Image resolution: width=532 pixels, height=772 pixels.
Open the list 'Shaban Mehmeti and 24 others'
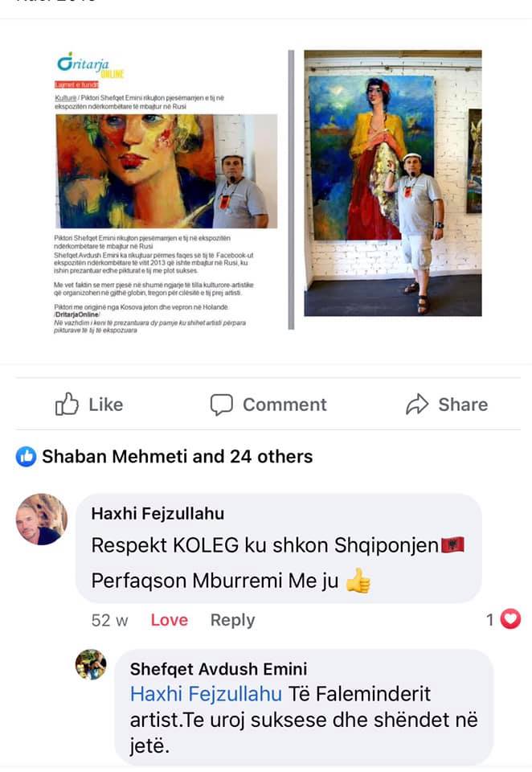(177, 457)
